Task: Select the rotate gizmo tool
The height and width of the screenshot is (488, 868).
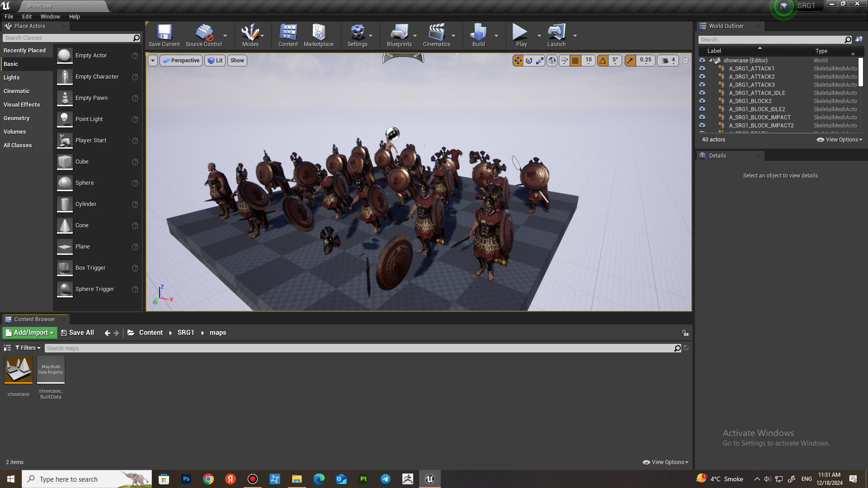Action: (529, 61)
